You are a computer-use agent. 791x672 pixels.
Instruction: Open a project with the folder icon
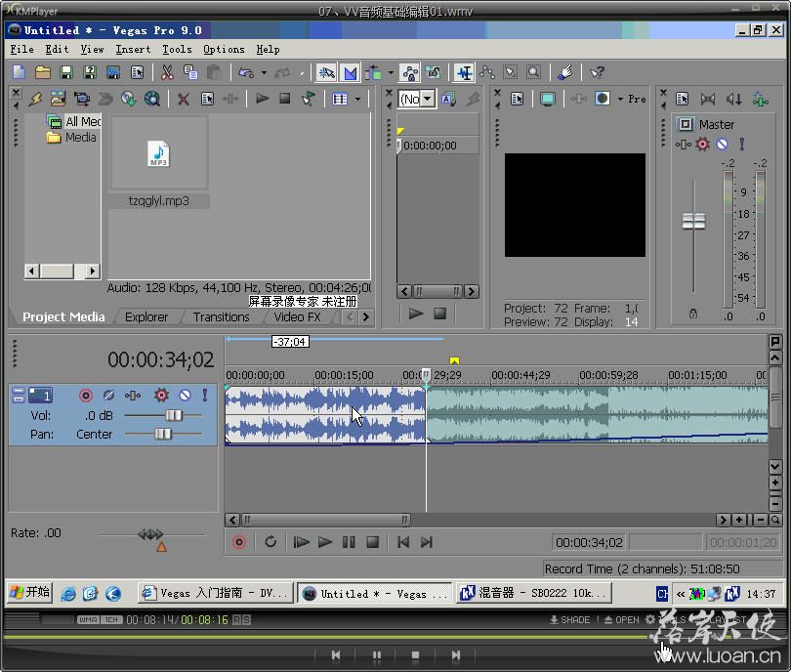pos(43,72)
